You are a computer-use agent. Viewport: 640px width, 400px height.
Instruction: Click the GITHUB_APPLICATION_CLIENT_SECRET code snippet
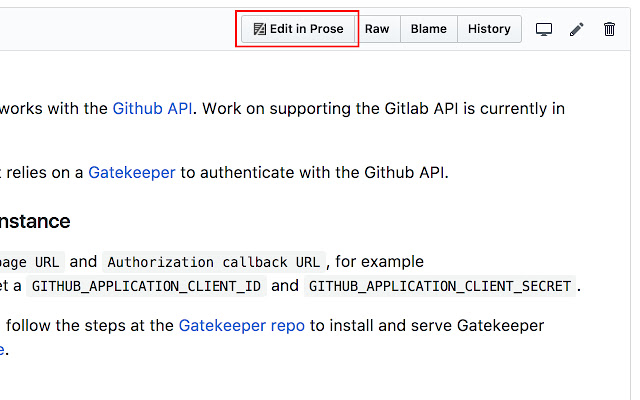(440, 286)
